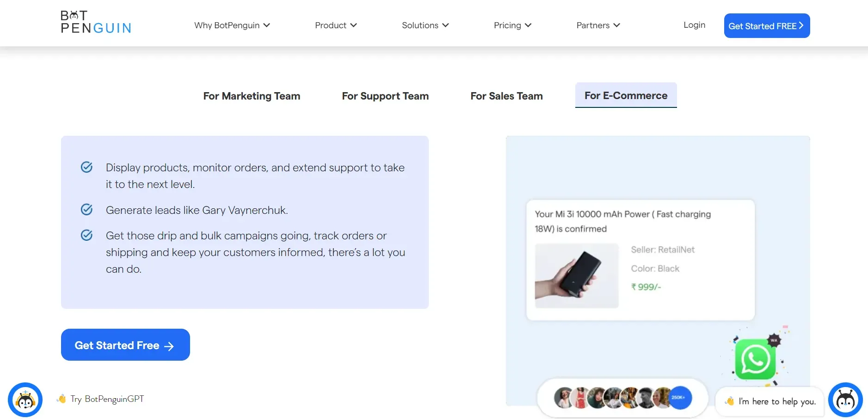
Task: Click the checkmark icon beside Generate leads
Action: [86, 210]
